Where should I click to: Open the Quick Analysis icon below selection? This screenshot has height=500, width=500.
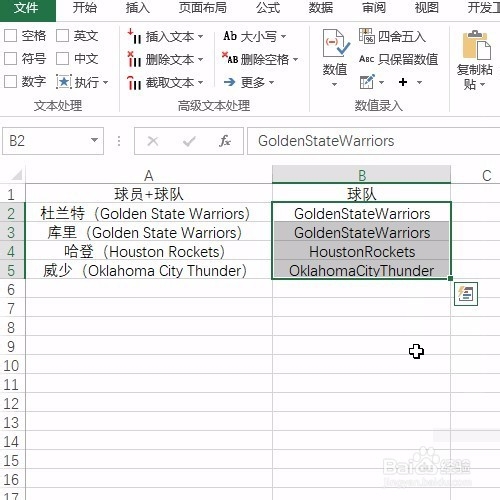[x=466, y=294]
